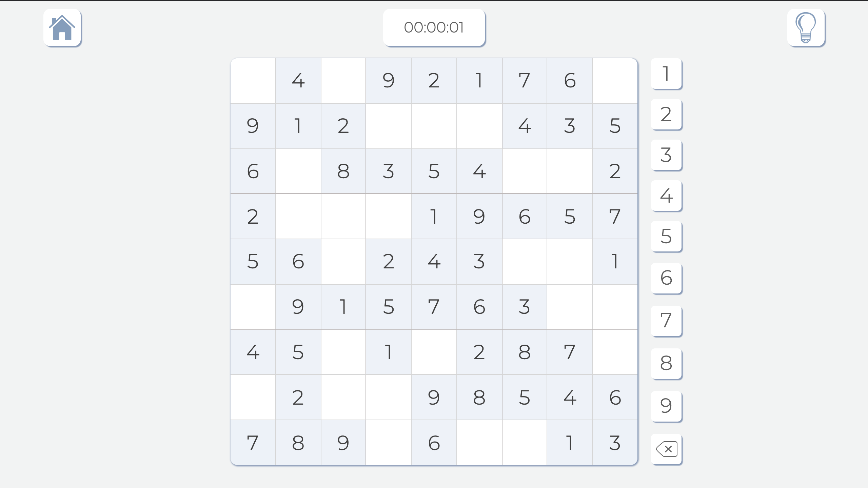Screen dimensions: 868x488
Task: Tap the lightbulb hint icon
Action: (x=806, y=27)
